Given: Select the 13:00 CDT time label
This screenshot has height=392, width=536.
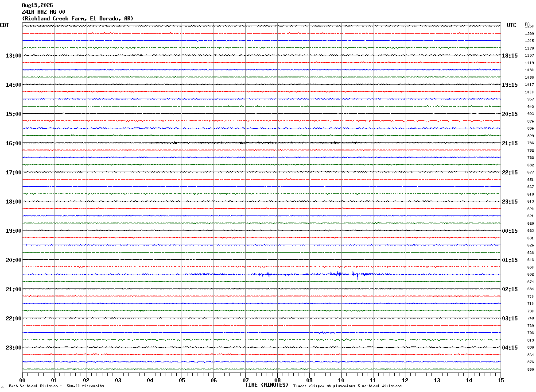Looking at the screenshot, I should (13, 56).
